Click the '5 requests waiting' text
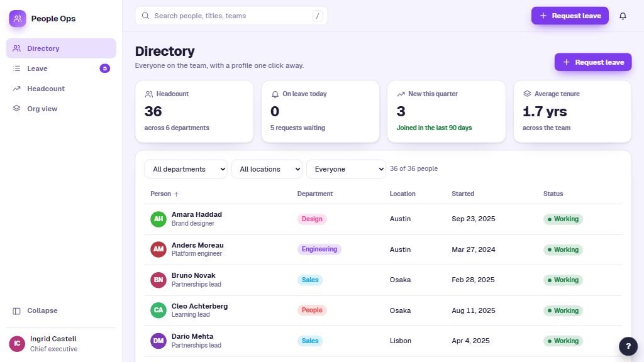 (x=297, y=128)
